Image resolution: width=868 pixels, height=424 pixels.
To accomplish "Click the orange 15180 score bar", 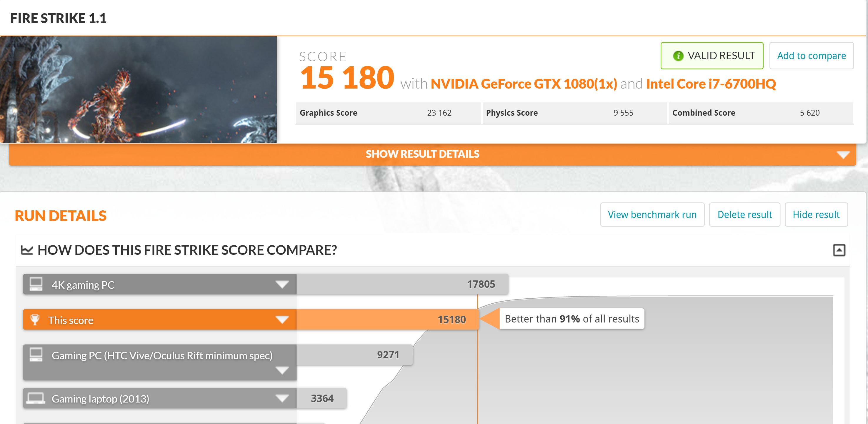I will (387, 320).
